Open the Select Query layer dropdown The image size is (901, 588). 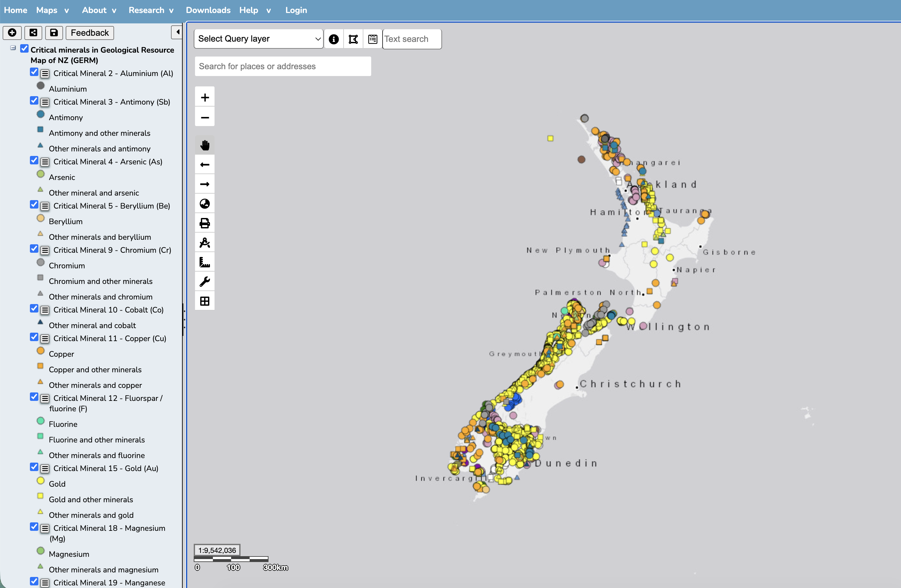(258, 39)
